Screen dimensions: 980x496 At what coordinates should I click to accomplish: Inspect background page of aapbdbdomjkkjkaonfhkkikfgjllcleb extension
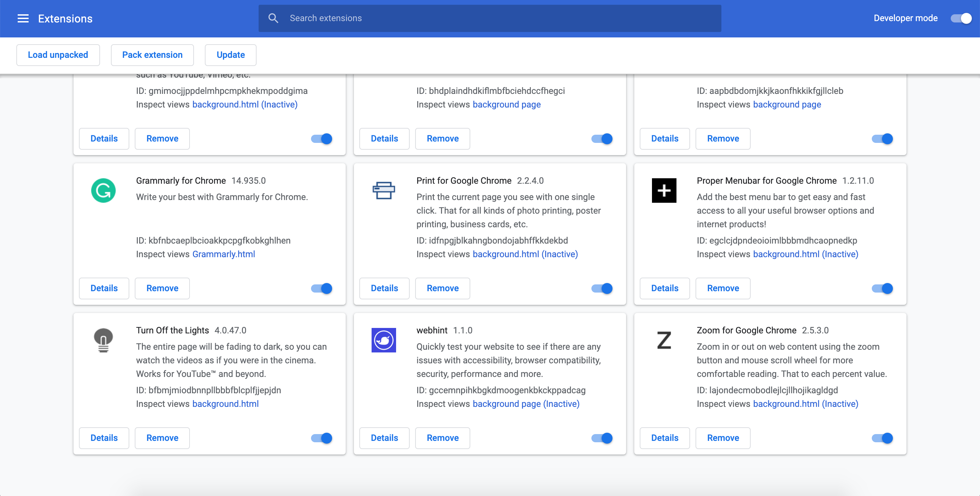click(x=787, y=104)
